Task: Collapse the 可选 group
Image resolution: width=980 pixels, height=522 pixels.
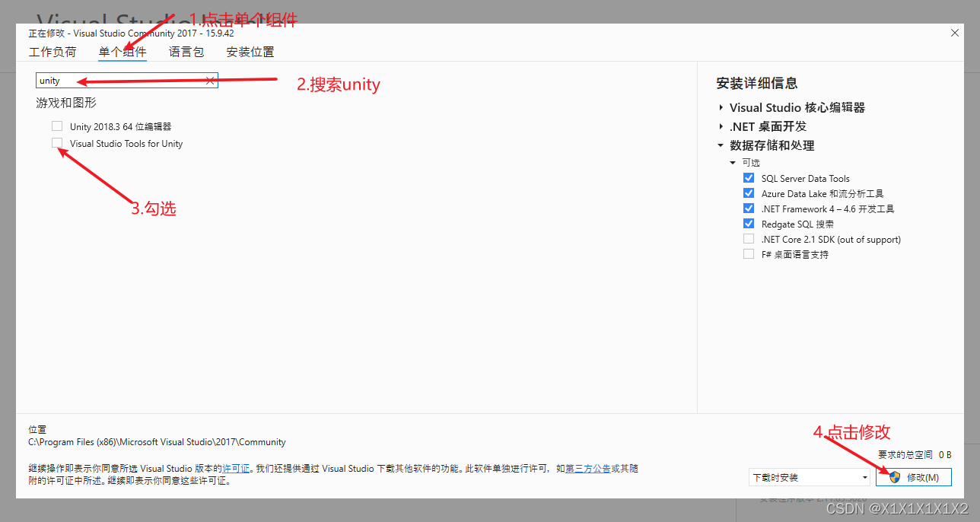Action: [732, 162]
